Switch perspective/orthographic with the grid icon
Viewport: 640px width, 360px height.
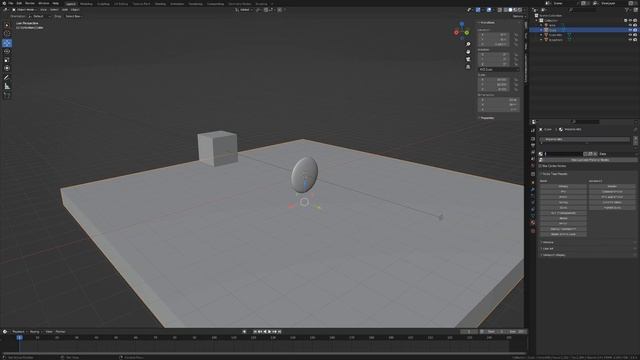[x=468, y=67]
